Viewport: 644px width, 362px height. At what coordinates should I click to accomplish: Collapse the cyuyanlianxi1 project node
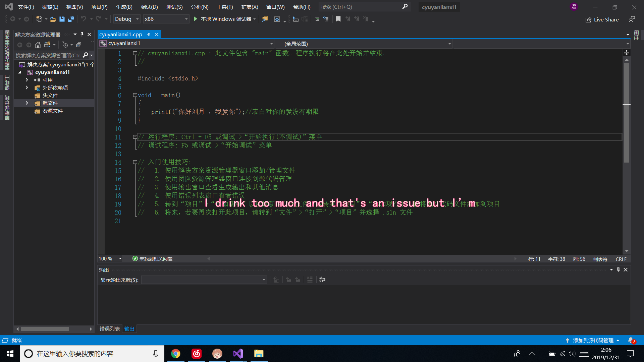(20, 72)
